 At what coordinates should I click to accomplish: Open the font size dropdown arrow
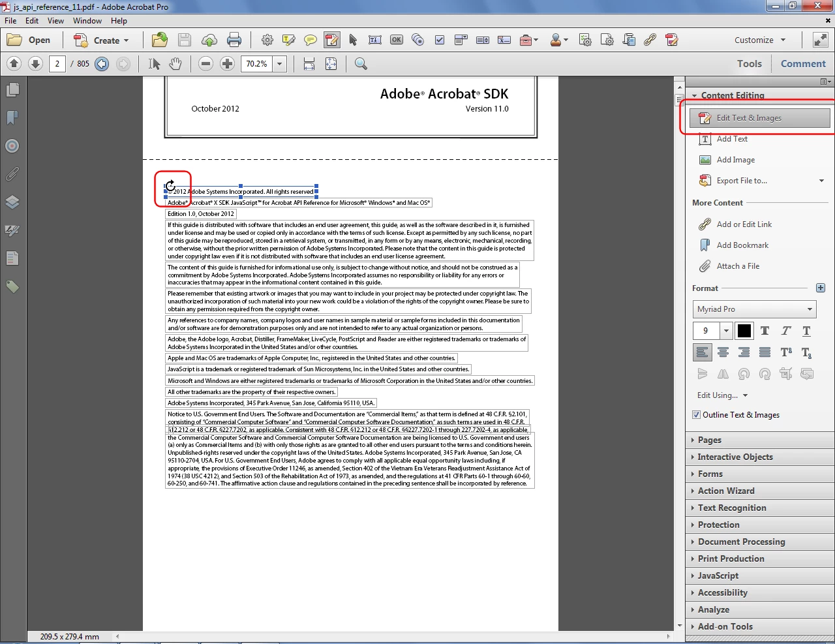click(726, 331)
